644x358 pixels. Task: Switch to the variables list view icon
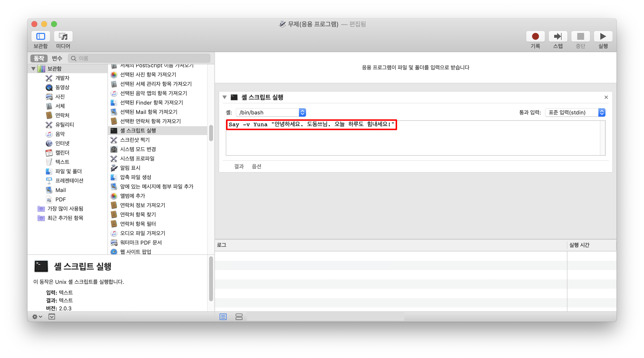(239, 317)
